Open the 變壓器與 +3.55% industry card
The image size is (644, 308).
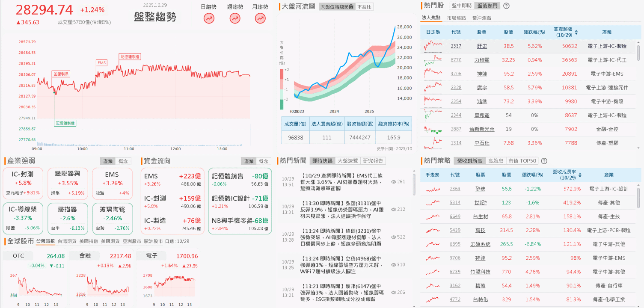pos(68,183)
